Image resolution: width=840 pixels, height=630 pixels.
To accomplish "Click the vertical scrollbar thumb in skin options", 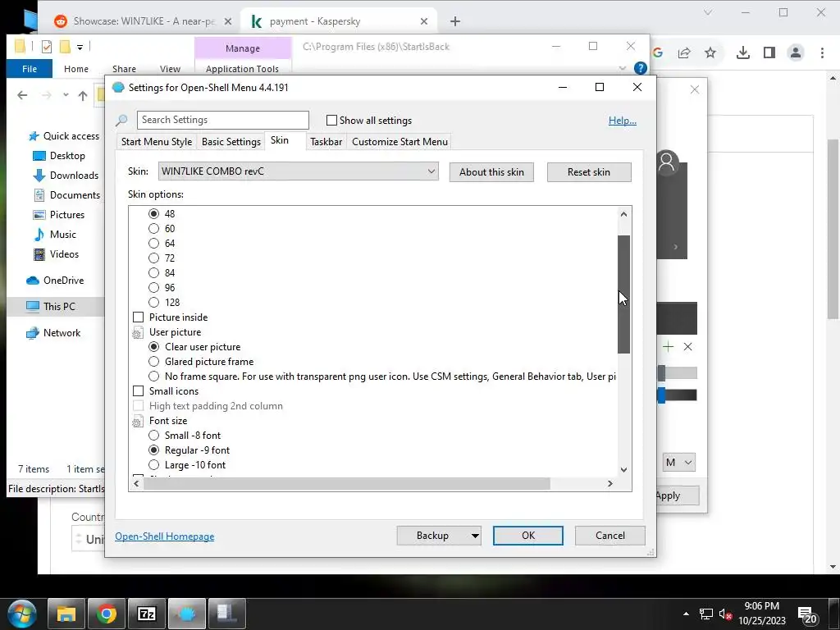I will (x=623, y=294).
